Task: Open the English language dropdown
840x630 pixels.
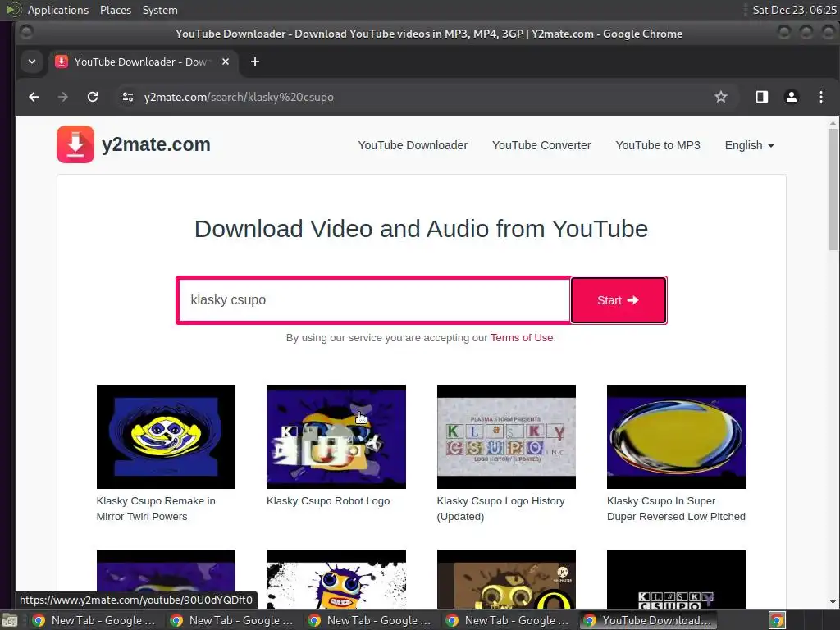Action: point(749,145)
